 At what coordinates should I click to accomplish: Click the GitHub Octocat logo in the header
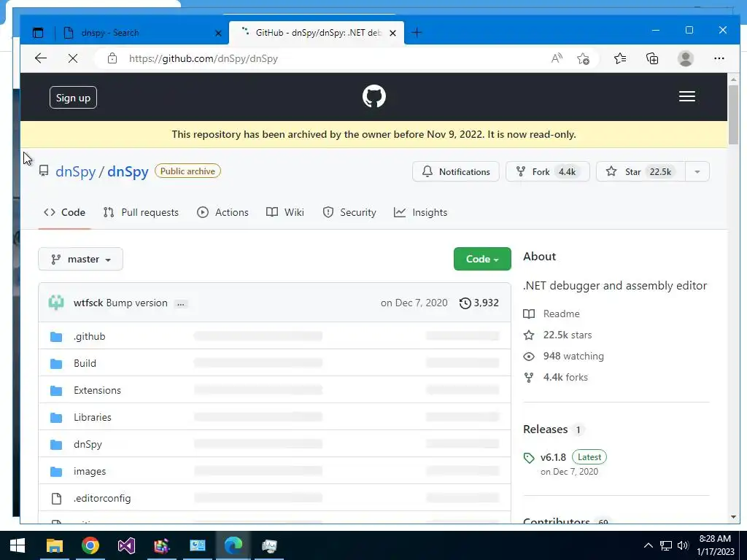[374, 97]
